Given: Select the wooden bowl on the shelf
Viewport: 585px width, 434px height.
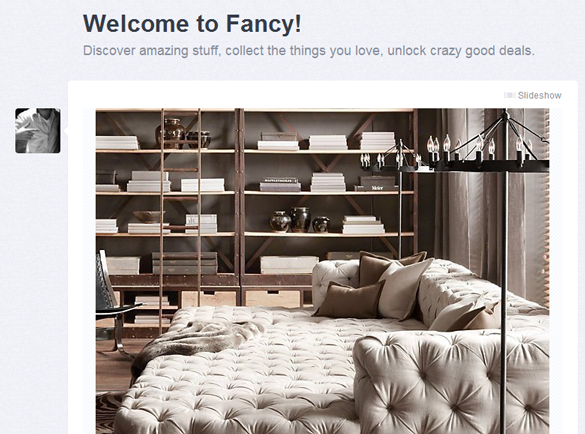Looking at the screenshot, I should pyautogui.click(x=149, y=216).
